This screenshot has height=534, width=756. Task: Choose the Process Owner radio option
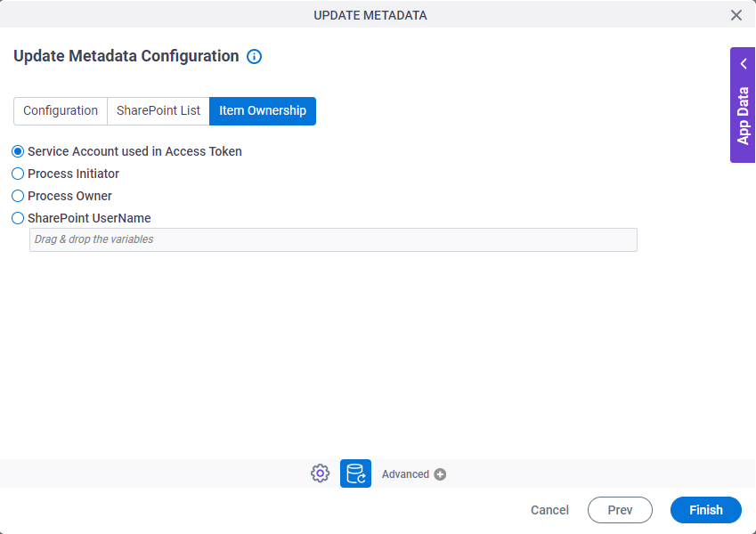pos(18,196)
